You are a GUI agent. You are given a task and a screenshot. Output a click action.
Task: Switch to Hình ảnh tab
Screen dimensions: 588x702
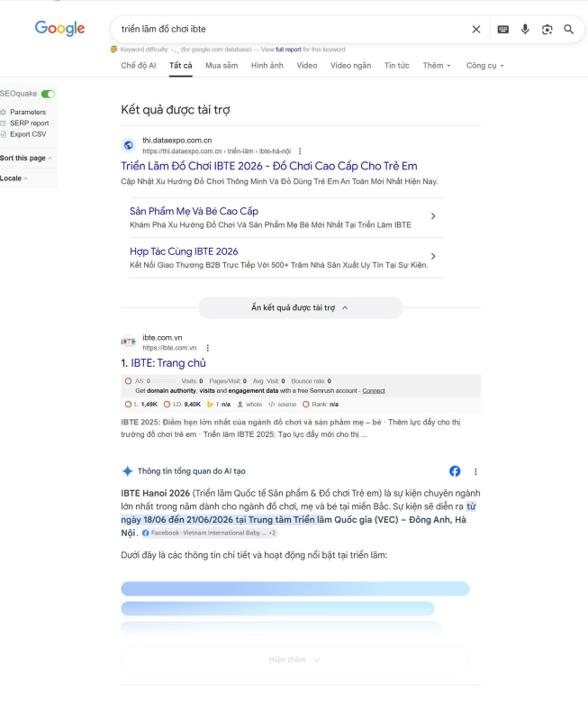tap(267, 66)
